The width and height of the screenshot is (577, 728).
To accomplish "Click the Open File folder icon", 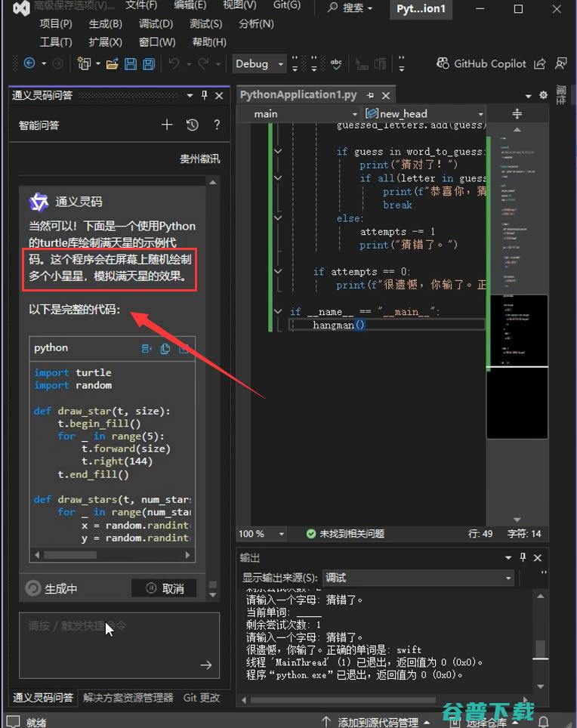I will coord(112,63).
